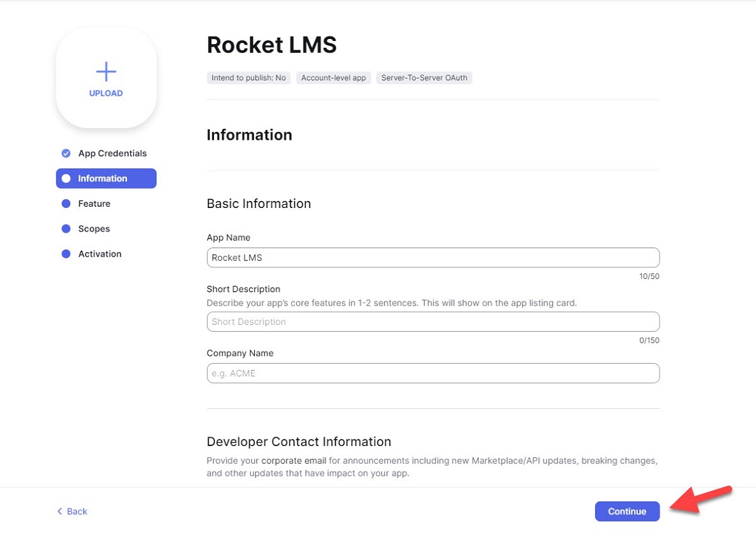756x534 pixels.
Task: Select the Information step in sidebar
Action: [103, 179]
